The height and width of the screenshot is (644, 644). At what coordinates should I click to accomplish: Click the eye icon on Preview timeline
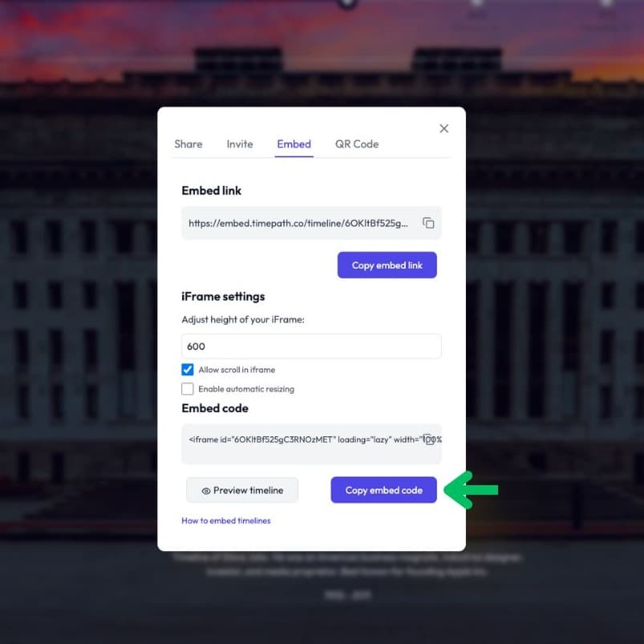(x=206, y=491)
